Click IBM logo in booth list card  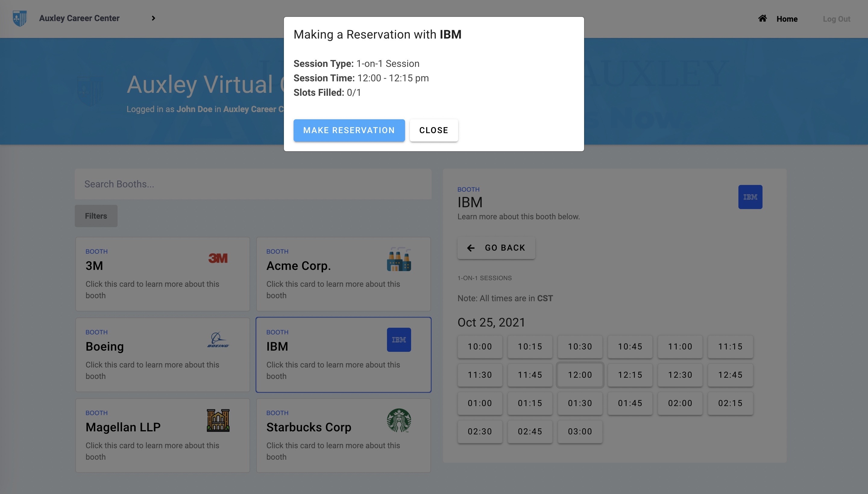pyautogui.click(x=399, y=340)
